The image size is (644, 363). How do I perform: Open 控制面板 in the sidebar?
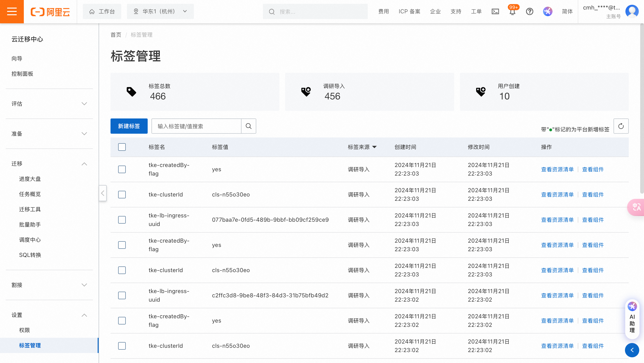pos(22,74)
